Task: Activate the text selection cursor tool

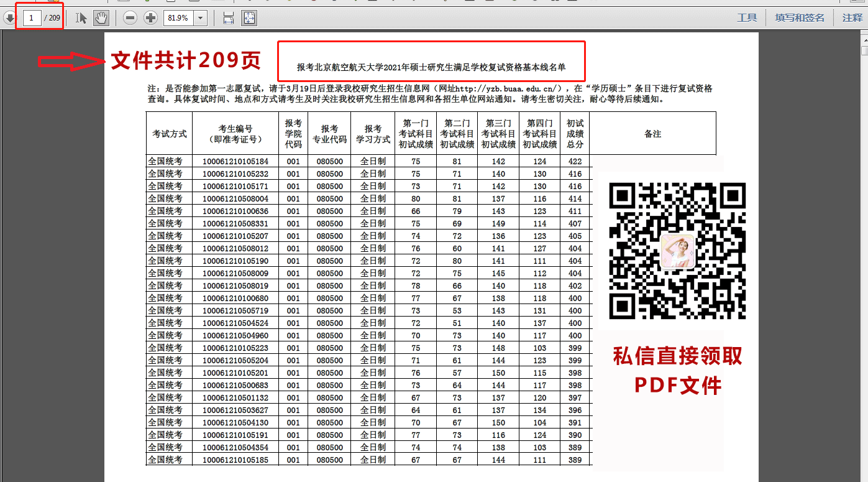Action: pyautogui.click(x=81, y=18)
